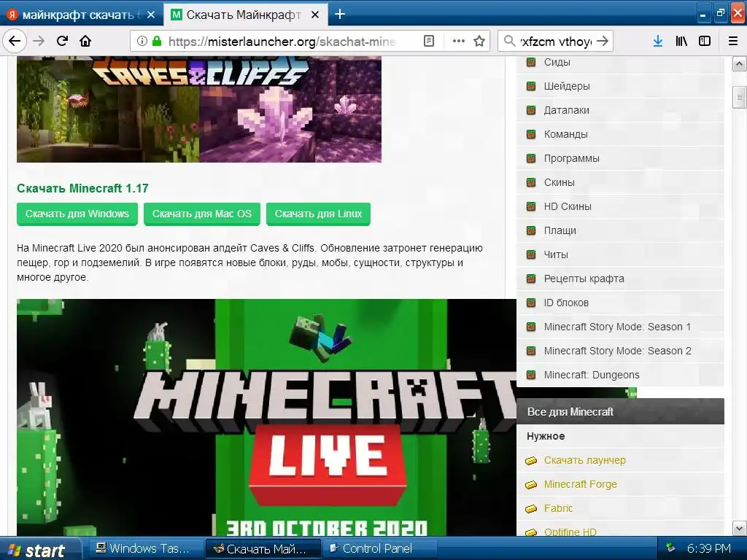This screenshot has width=747, height=560.
Task: Click the Скачать для Mac OS button
Action: [201, 214]
